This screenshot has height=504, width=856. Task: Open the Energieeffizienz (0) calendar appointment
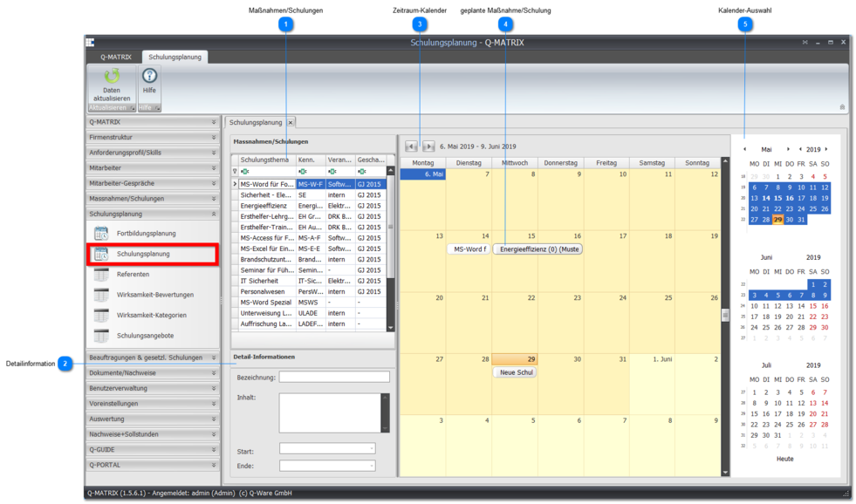coord(538,249)
